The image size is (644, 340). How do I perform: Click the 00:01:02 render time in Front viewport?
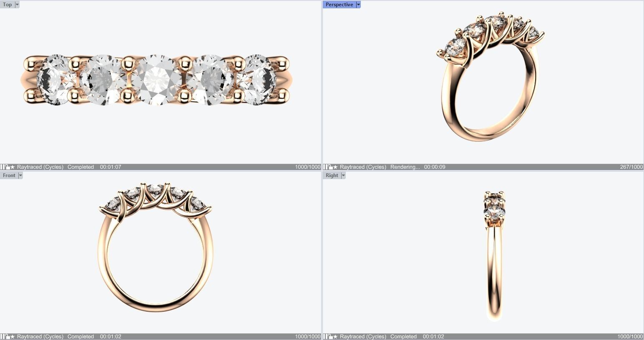click(111, 337)
